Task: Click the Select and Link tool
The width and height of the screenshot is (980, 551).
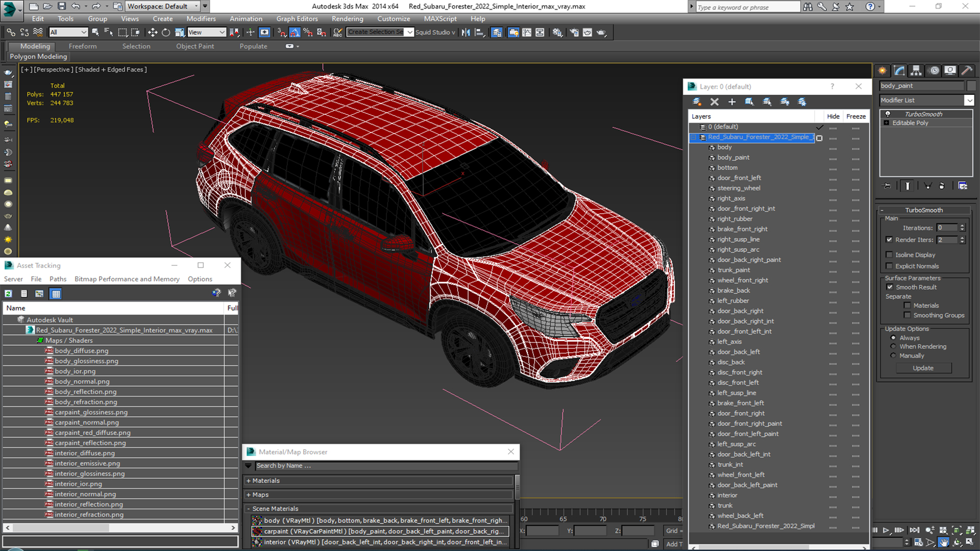Action: point(11,32)
